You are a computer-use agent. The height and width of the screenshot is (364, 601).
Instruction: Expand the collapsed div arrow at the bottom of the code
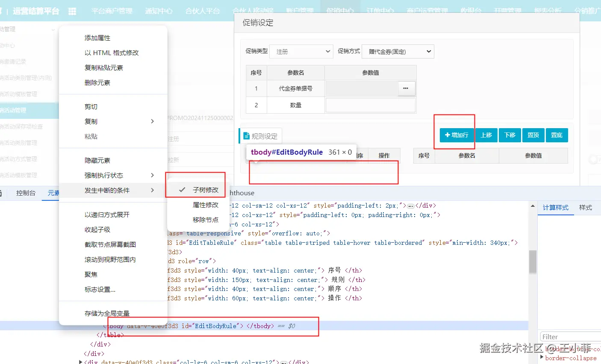(80, 362)
